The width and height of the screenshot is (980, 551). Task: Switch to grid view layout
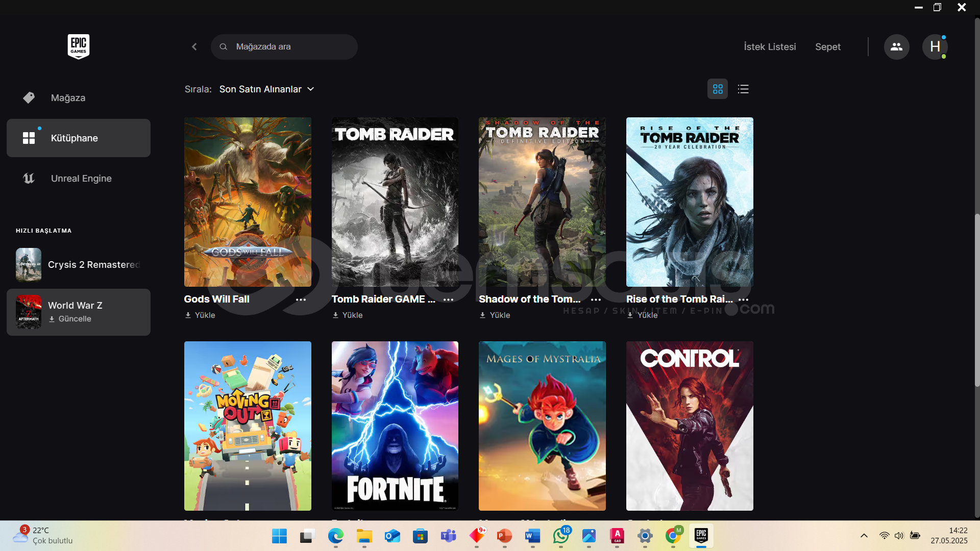point(718,89)
